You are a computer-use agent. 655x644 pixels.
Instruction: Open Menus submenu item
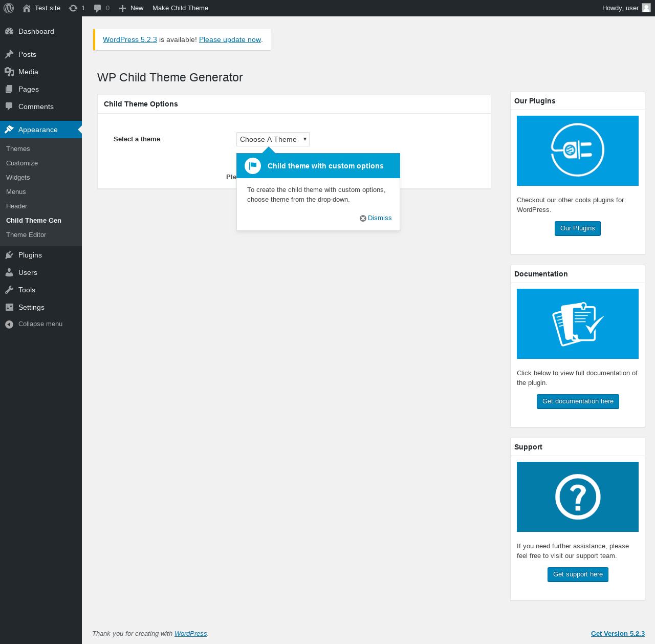click(16, 192)
